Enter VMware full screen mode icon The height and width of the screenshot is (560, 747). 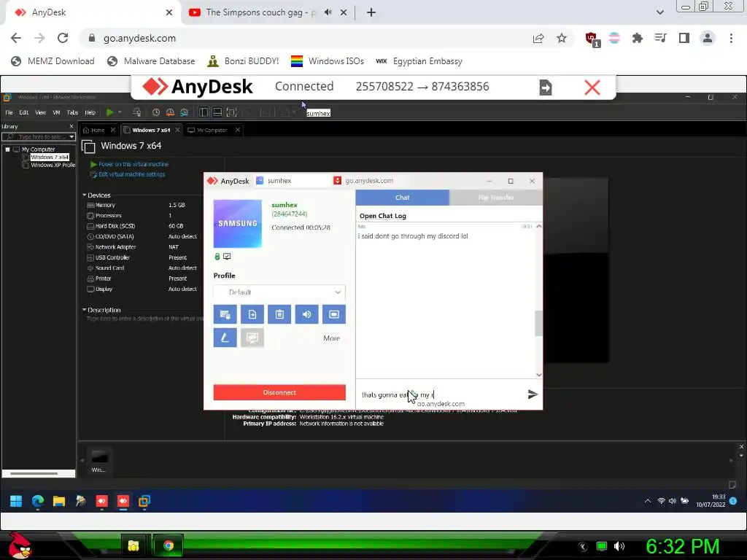click(231, 112)
